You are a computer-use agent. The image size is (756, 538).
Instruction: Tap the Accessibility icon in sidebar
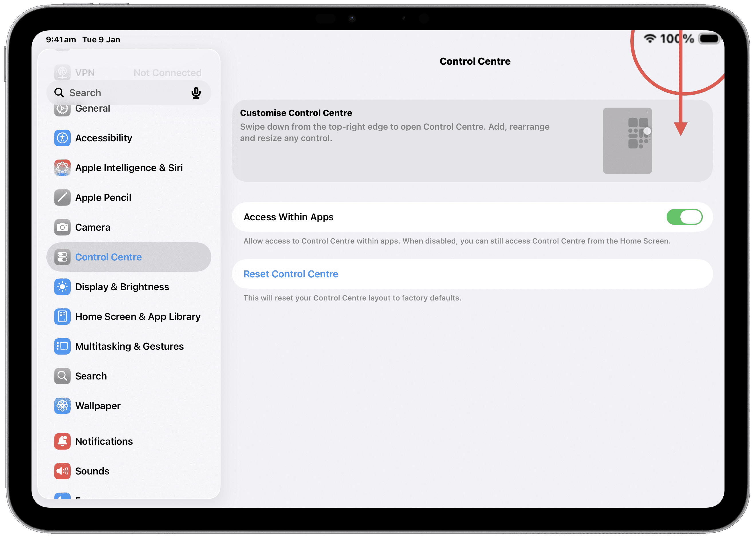pos(62,138)
